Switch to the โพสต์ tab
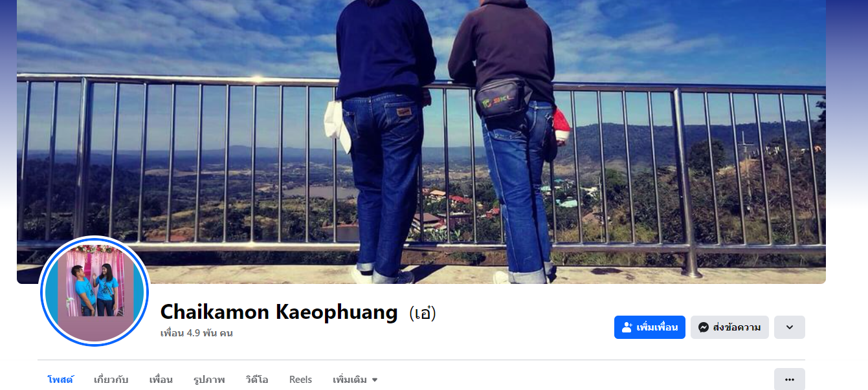Viewport: 868px width, 390px height. [x=60, y=380]
